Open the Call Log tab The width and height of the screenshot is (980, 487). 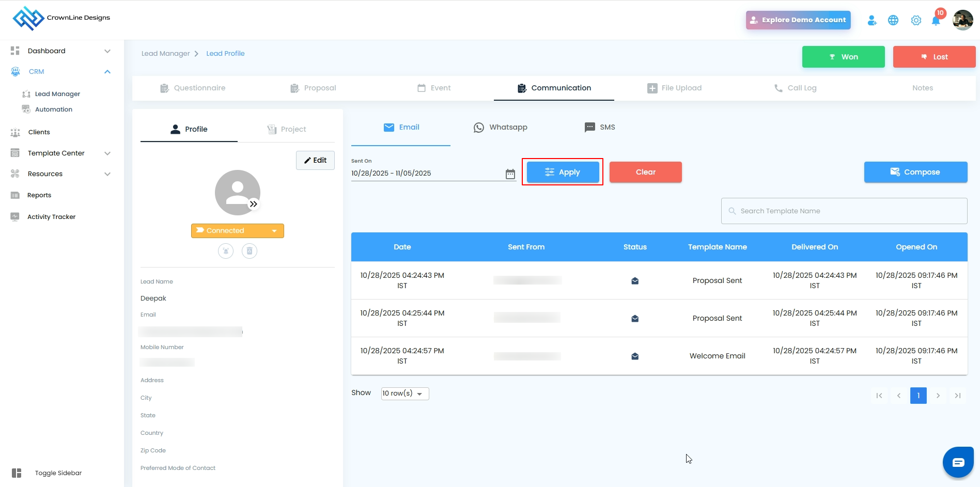tap(795, 88)
